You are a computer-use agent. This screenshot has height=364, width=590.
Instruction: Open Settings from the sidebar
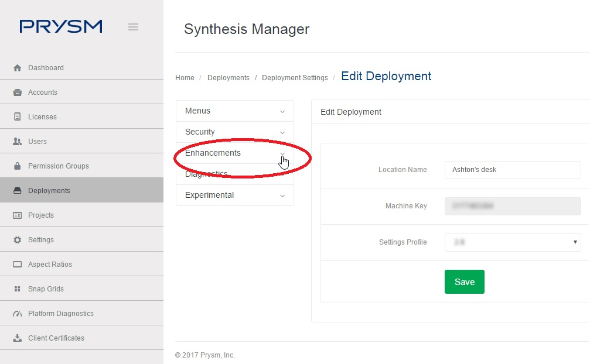81,239
